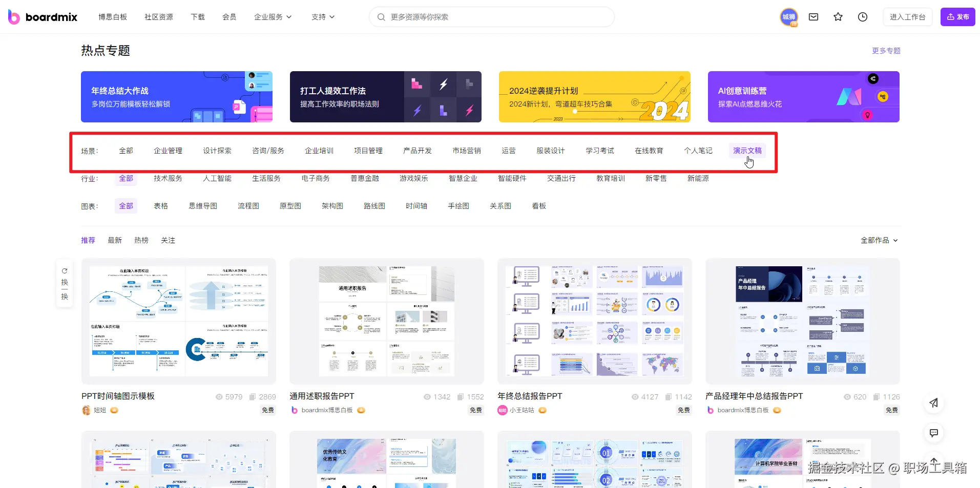The width and height of the screenshot is (980, 488).
Task: Click the favorites star icon
Action: tap(838, 16)
